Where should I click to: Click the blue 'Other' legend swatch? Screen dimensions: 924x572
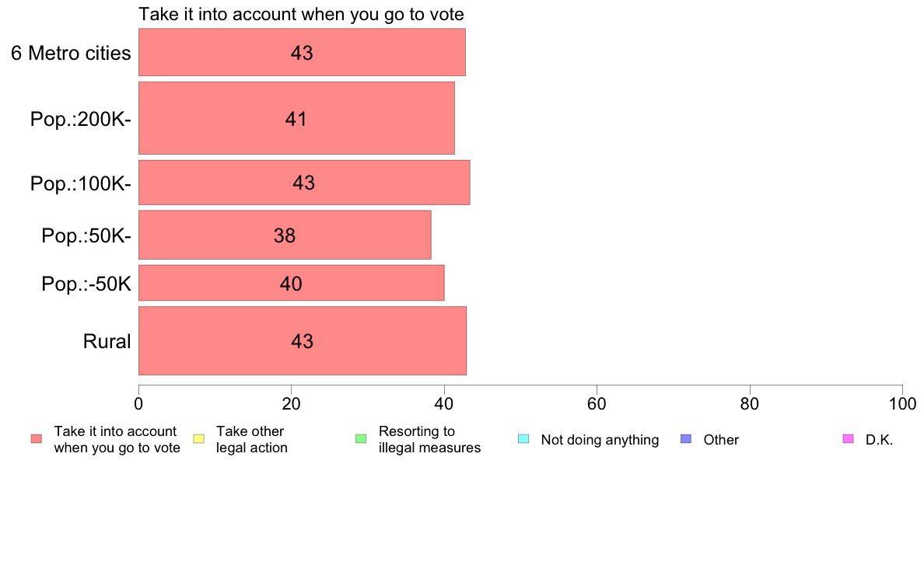pos(686,439)
